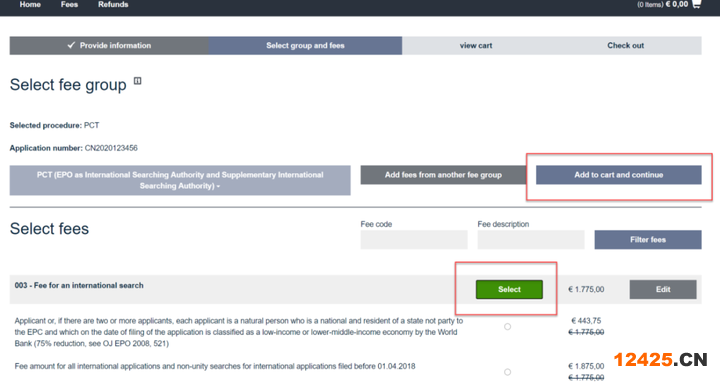The image size is (720, 382).
Task: Expand the PCT fee group dropdown
Action: coord(180,180)
